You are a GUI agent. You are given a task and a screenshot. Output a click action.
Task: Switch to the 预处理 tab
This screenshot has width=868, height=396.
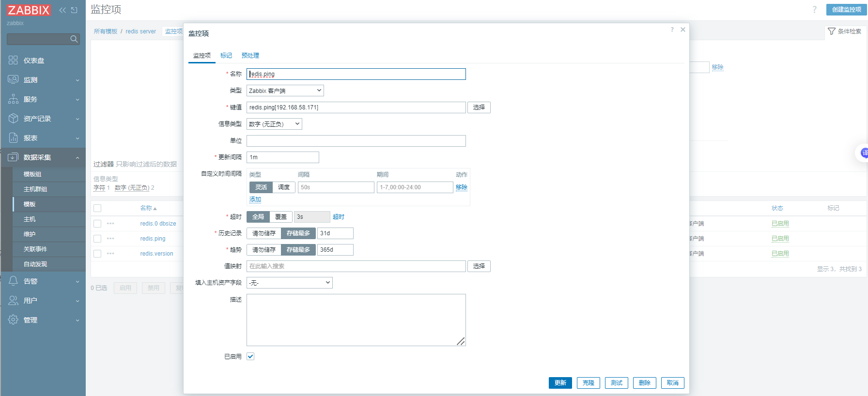point(250,56)
